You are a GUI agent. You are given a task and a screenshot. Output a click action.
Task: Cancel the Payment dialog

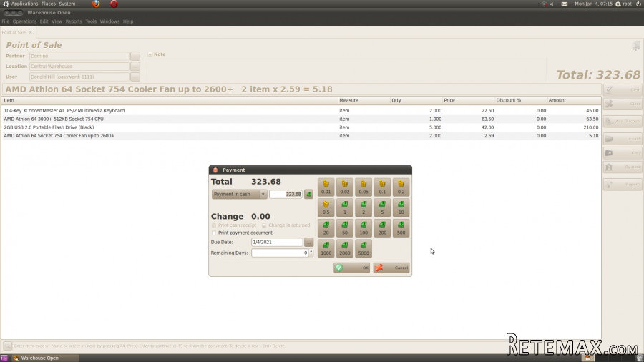(x=391, y=268)
